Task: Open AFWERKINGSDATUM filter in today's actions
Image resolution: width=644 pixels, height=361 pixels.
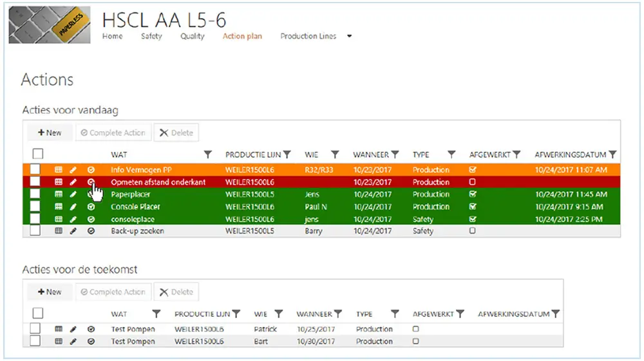Action: coord(612,154)
